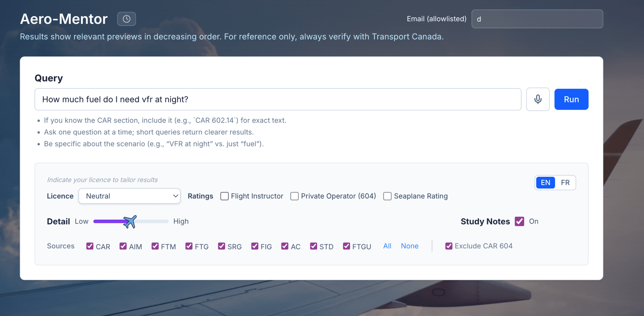Viewport: 644px width, 316px height.
Task: Enable the Flight Instructor rating checkbox
Action: [224, 196]
